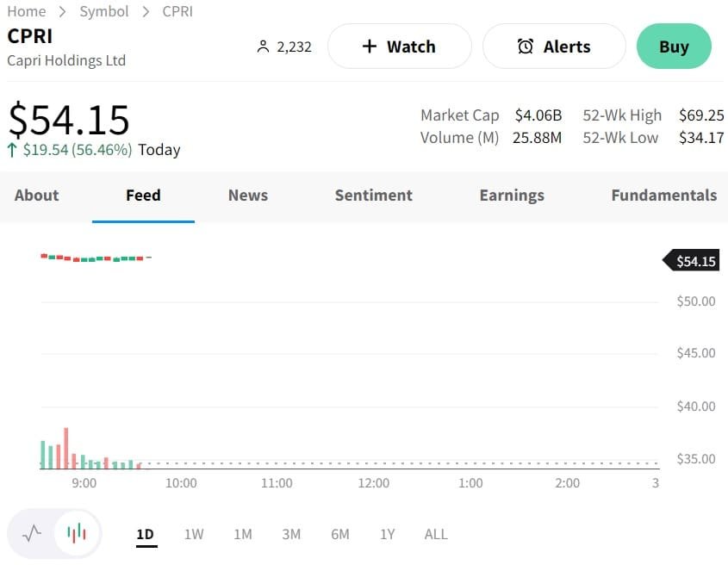The image size is (728, 565).
Task: Show ALL time chart range
Action: (x=436, y=534)
